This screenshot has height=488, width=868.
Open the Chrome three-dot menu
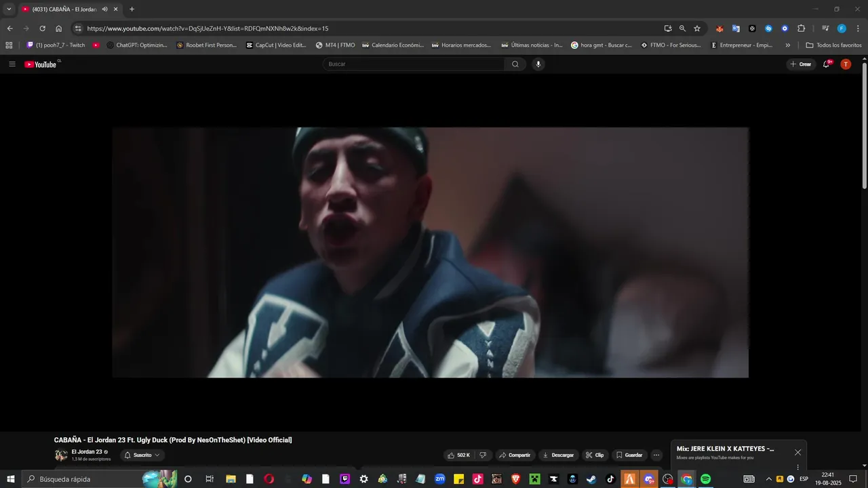coord(858,28)
